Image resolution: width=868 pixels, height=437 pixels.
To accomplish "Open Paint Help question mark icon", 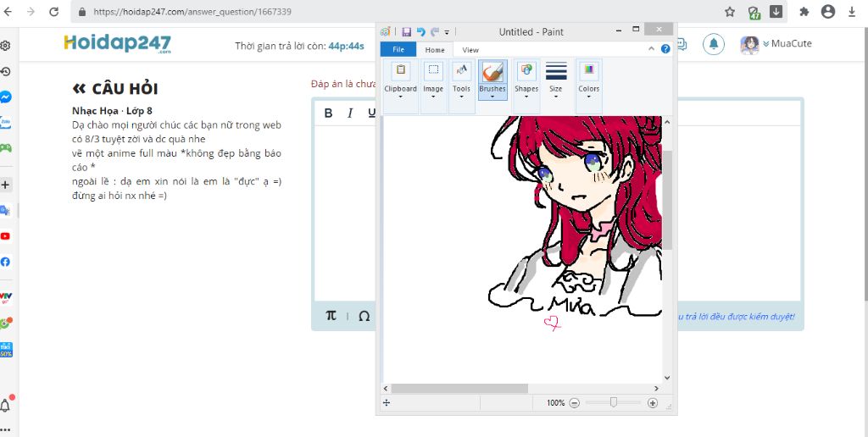I will click(665, 48).
